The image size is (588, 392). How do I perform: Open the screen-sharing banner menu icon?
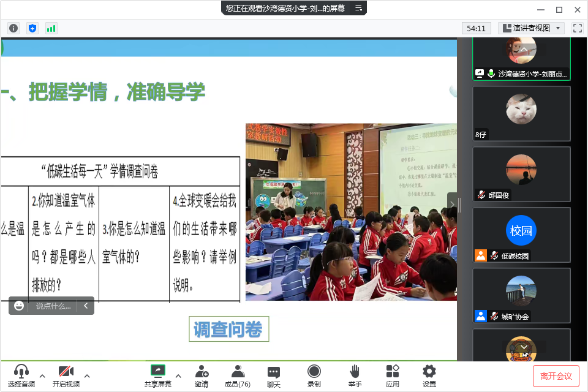[x=359, y=8]
